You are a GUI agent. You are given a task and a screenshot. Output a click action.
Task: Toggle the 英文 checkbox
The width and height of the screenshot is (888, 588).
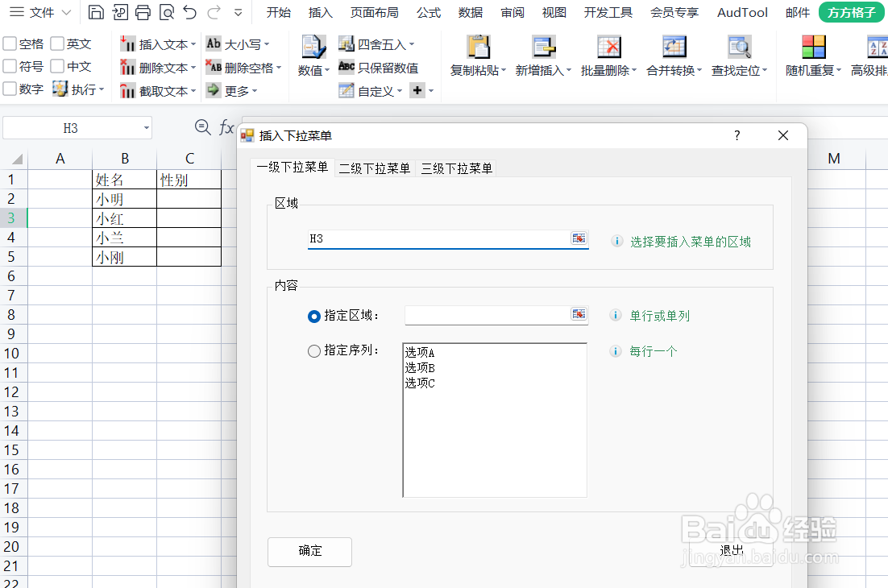pos(57,43)
